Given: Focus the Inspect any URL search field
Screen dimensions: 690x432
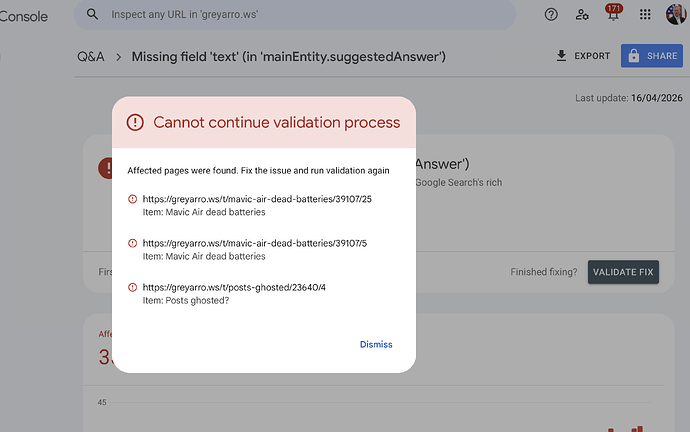Looking at the screenshot, I should coord(295,15).
